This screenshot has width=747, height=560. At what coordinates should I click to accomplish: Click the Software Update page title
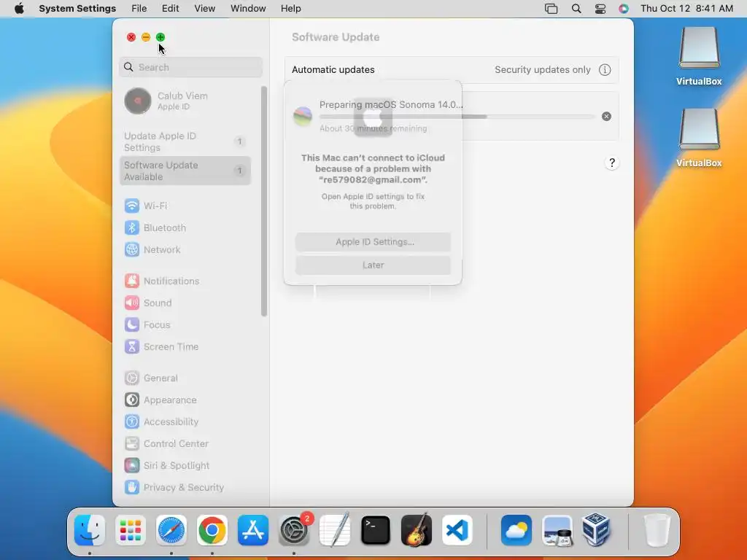tap(336, 37)
